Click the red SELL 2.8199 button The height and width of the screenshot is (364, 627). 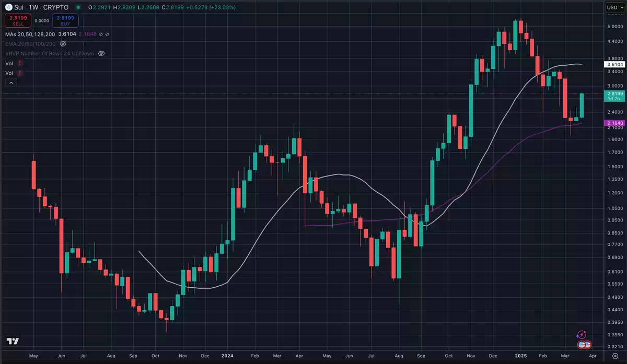[x=18, y=21]
